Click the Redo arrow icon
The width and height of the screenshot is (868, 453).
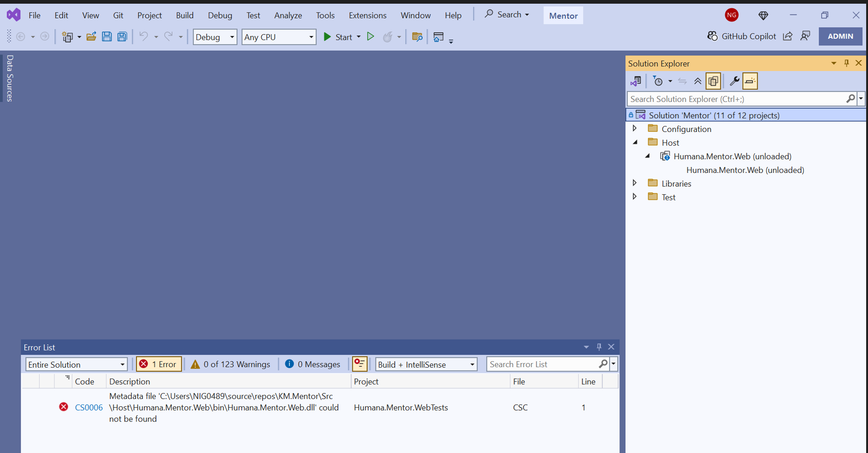point(169,36)
